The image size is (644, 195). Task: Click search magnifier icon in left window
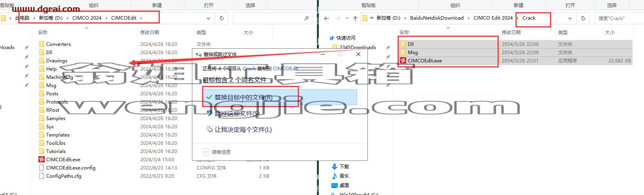(307, 18)
